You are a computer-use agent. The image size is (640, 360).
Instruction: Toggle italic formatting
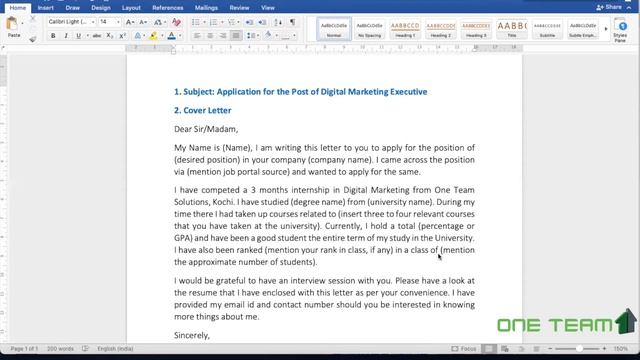66,36
